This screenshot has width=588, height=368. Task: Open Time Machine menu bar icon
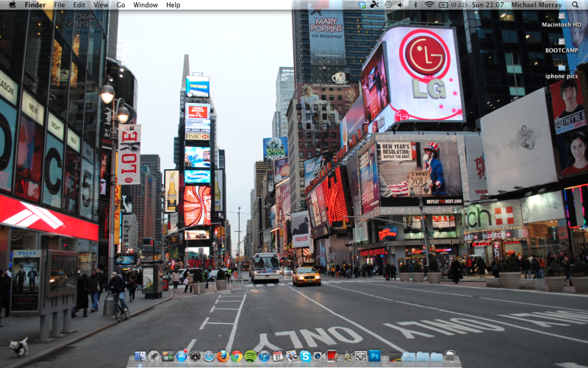click(x=388, y=5)
